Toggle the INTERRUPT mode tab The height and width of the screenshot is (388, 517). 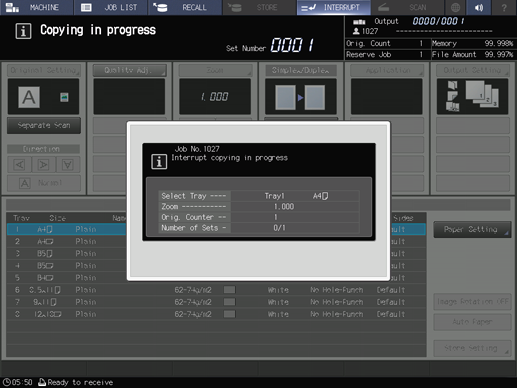(x=333, y=7)
